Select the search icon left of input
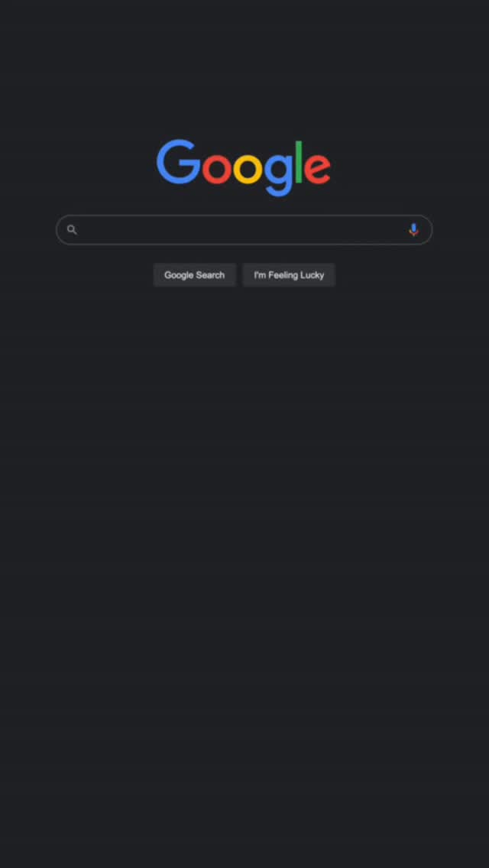This screenshot has width=489, height=868. pyautogui.click(x=72, y=230)
